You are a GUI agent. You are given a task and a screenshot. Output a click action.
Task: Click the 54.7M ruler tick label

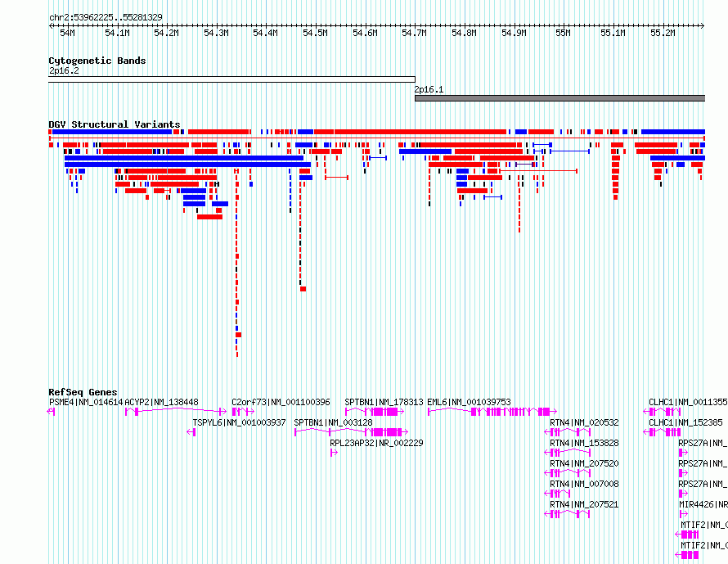414,33
